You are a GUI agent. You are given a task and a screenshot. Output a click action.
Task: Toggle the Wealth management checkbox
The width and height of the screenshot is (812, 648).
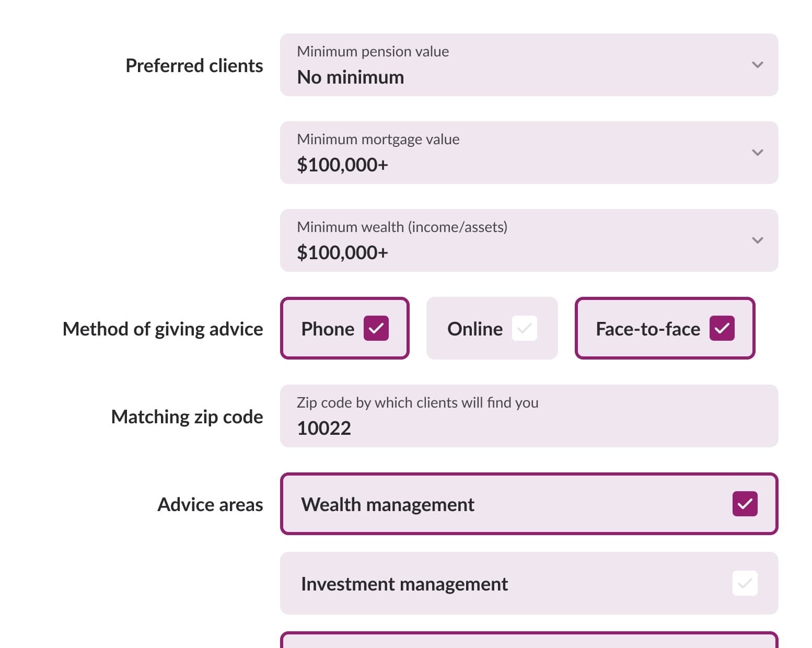[745, 504]
